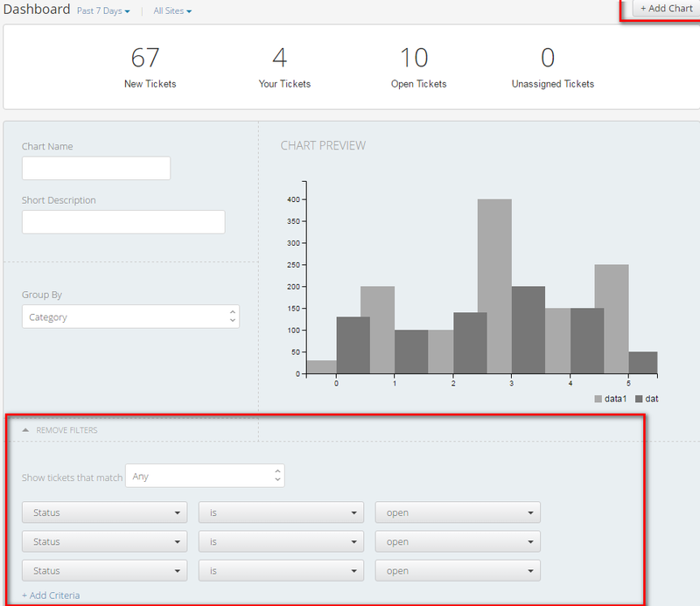Viewport: 700px width, 606px height.
Task: Click the Group By stepper arrows
Action: pyautogui.click(x=231, y=316)
